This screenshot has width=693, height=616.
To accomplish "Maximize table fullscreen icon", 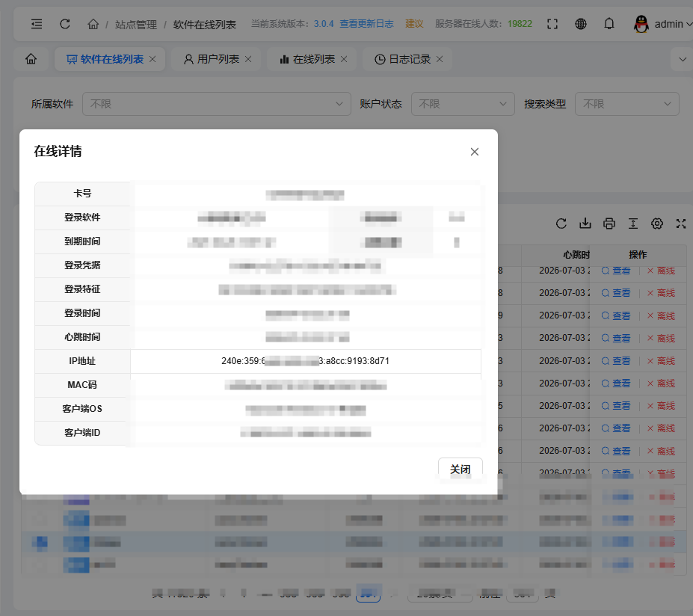I will (681, 224).
